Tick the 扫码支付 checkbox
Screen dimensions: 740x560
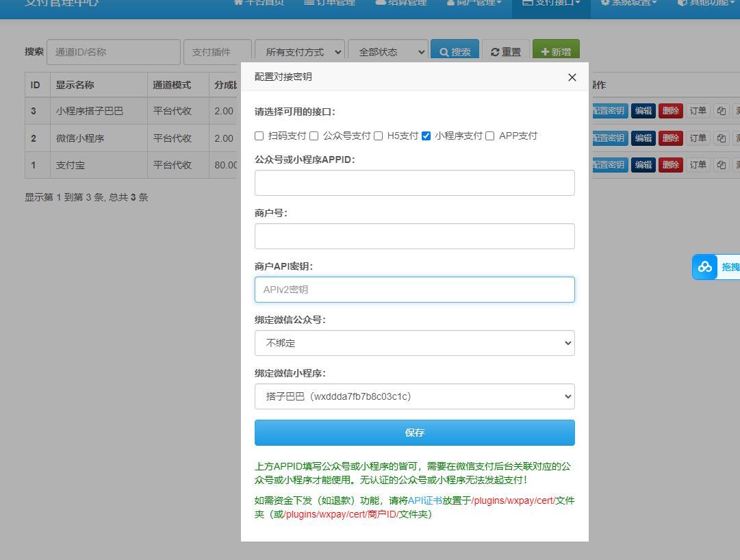tap(259, 136)
